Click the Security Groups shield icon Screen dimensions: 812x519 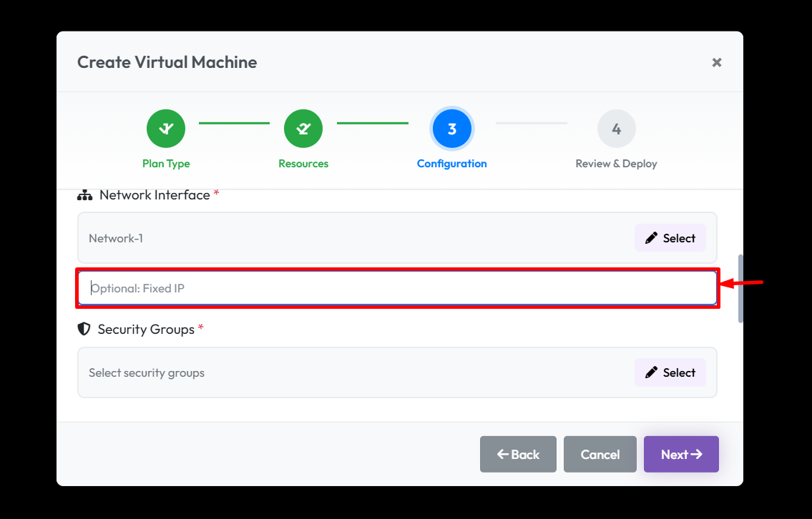click(x=84, y=330)
